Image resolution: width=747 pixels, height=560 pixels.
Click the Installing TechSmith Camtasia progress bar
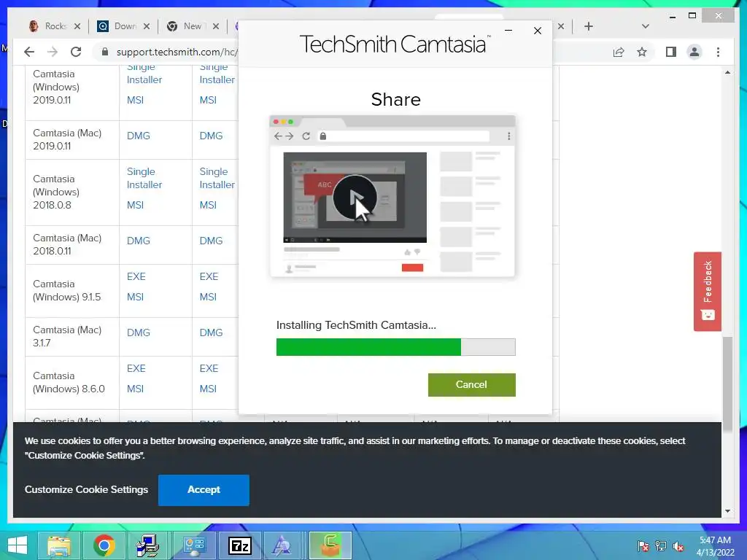396,347
